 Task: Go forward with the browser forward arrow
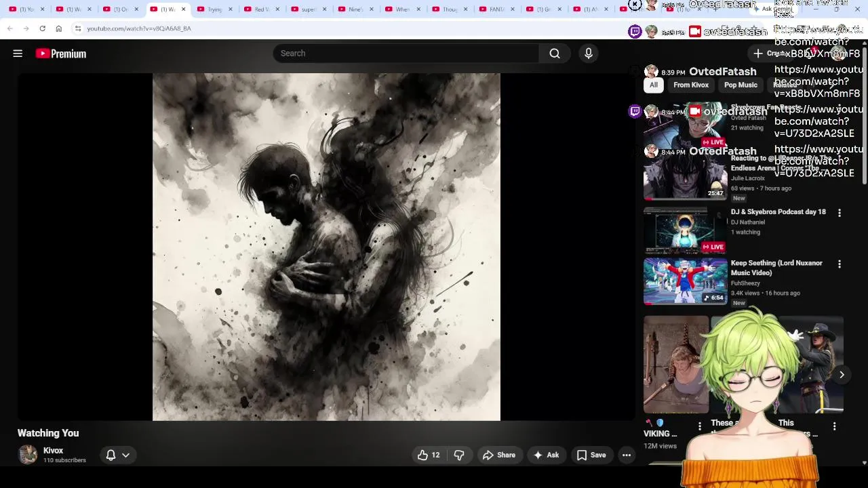26,28
